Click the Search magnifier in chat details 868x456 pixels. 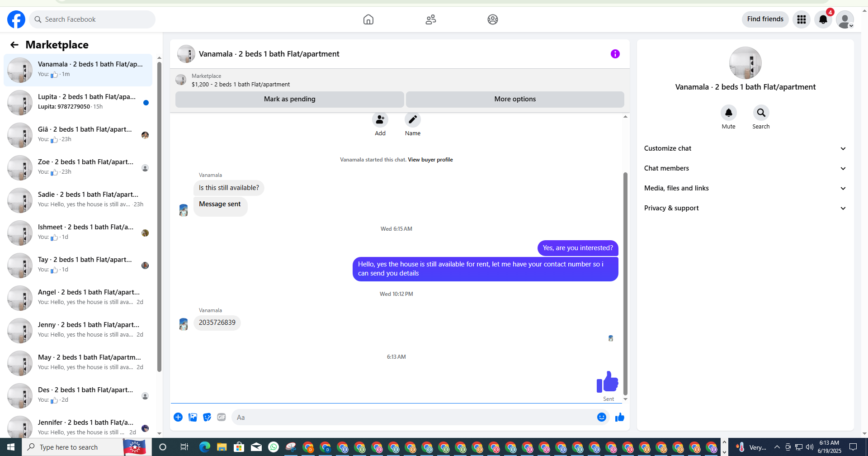point(761,113)
